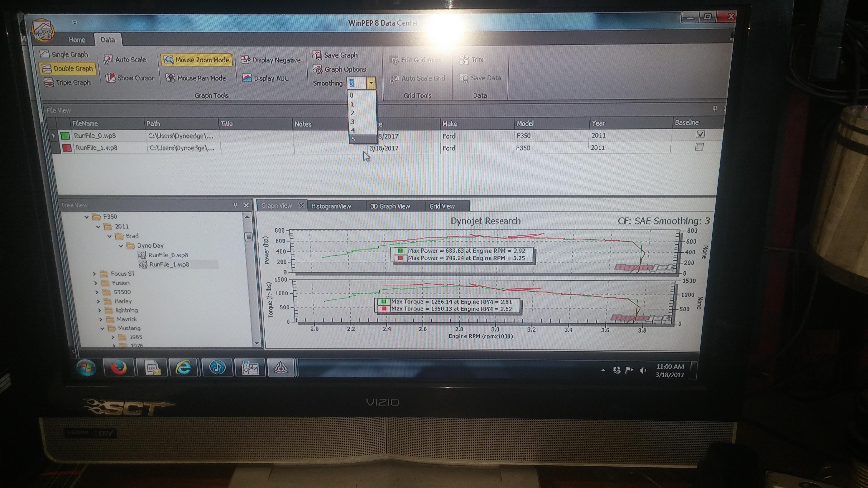Choose smoothing value 5
The image size is (868, 488).
pyautogui.click(x=363, y=139)
